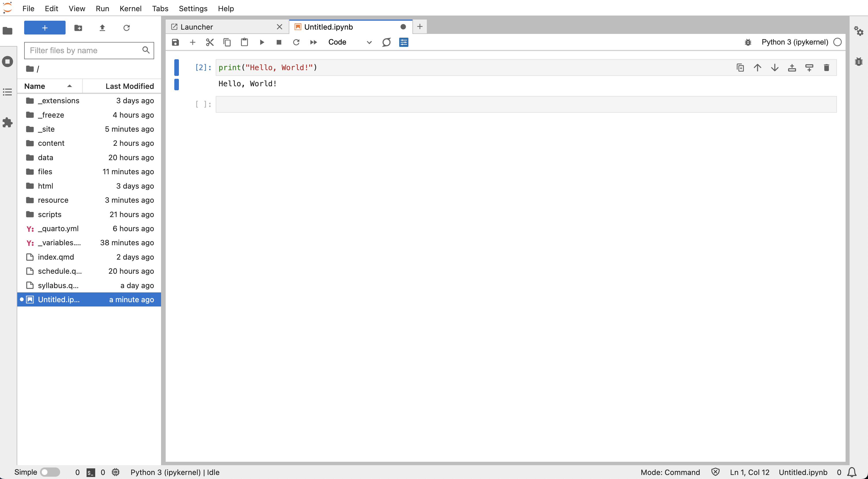
Task: Enable the debugger bug icon in toolbar
Action: pos(748,42)
